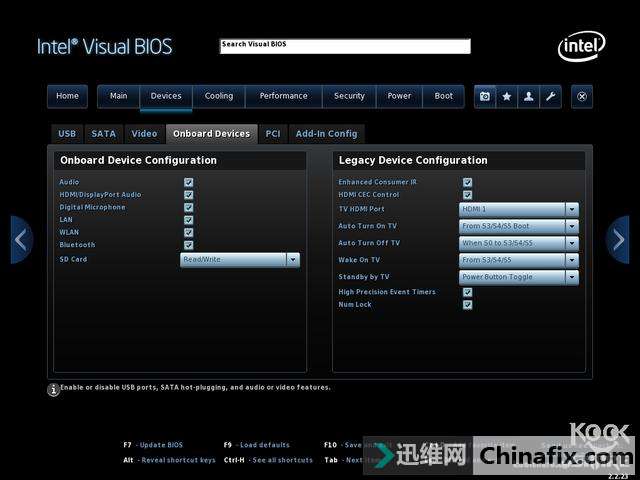640x480 pixels.
Task: Click the user profile icon
Action: point(529,96)
